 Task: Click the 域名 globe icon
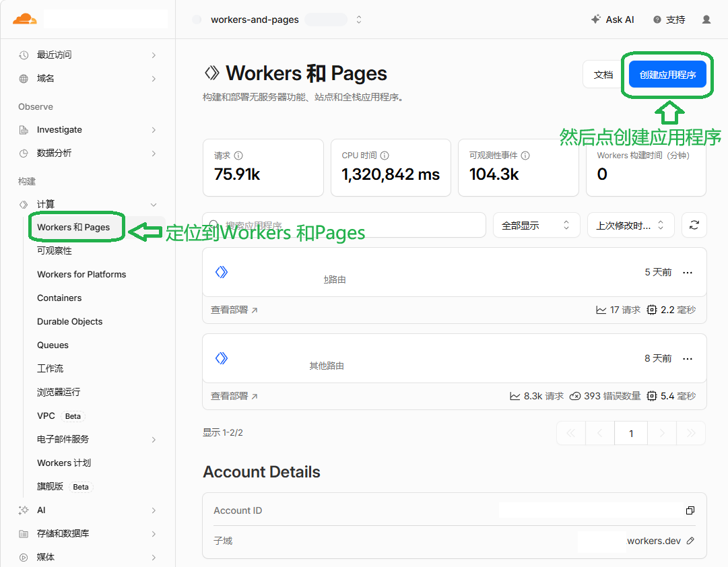(x=24, y=79)
